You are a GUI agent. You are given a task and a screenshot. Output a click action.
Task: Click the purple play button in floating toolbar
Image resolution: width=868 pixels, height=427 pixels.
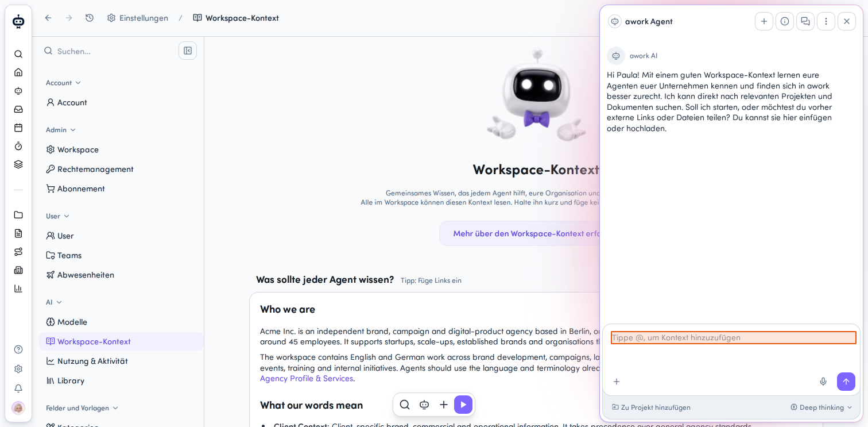coord(463,405)
